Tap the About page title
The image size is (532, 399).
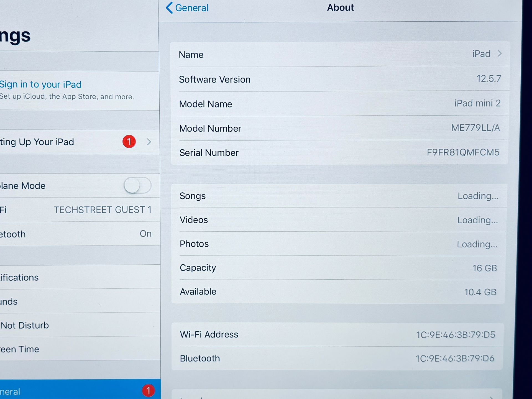click(340, 7)
